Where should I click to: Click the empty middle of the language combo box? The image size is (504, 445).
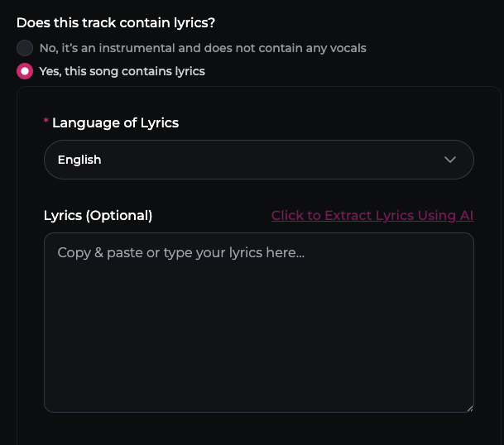(265, 160)
